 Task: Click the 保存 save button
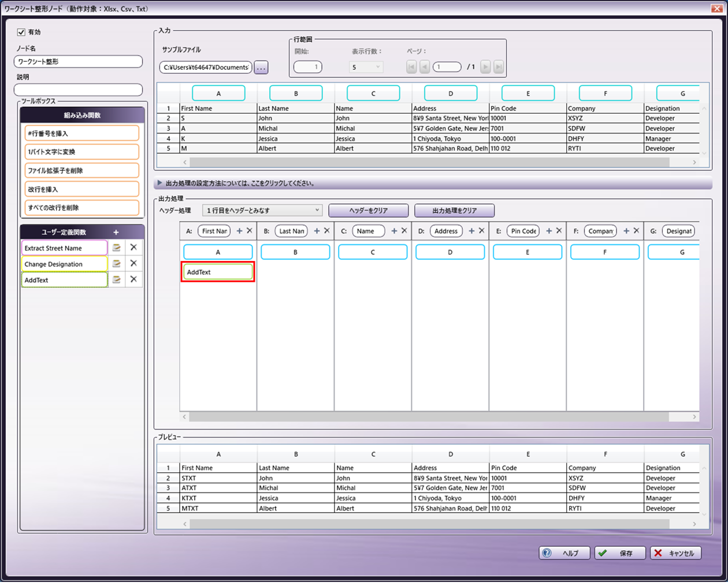coord(620,553)
